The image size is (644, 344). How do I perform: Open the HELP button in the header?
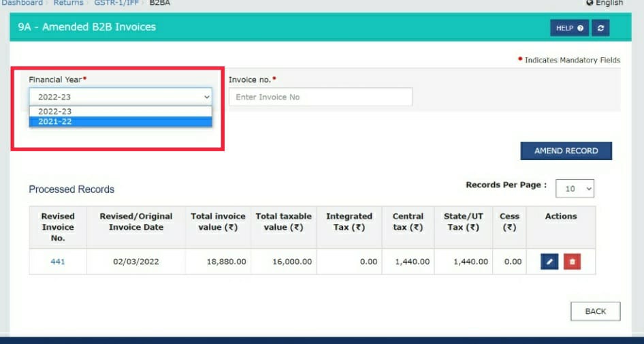pos(569,28)
